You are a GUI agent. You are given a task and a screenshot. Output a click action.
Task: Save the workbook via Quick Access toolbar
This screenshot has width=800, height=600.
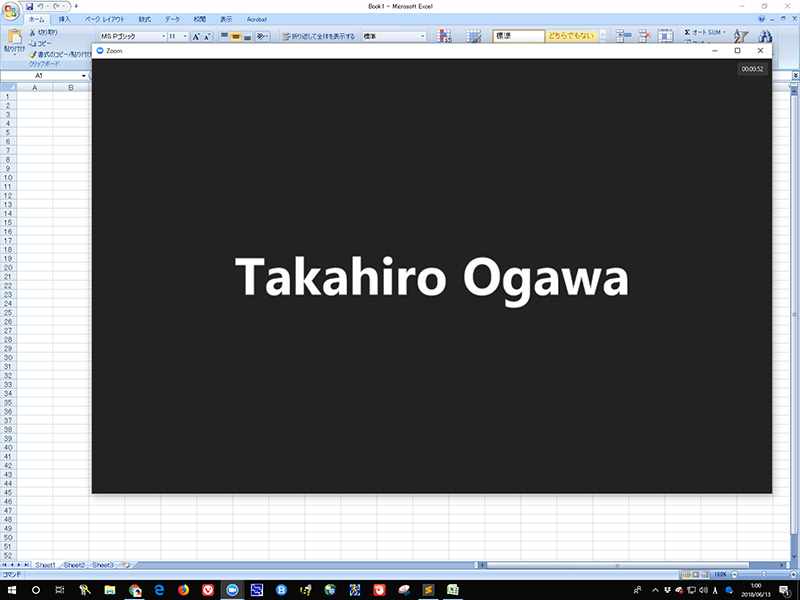click(x=30, y=6)
